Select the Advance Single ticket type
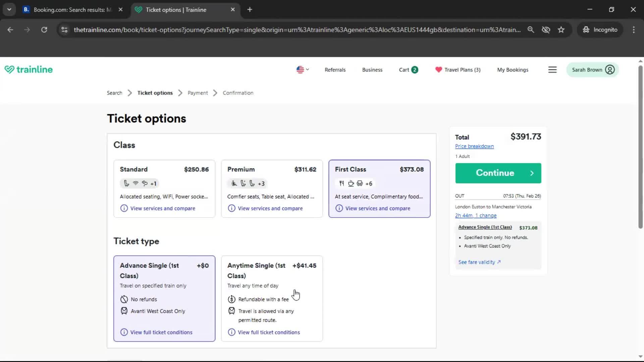 click(x=164, y=298)
